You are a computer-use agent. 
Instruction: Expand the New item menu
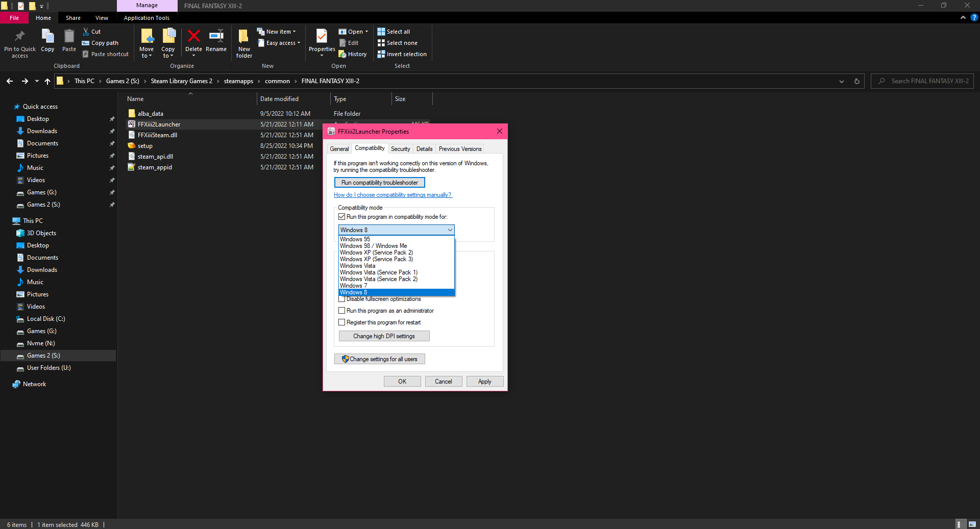click(x=276, y=32)
